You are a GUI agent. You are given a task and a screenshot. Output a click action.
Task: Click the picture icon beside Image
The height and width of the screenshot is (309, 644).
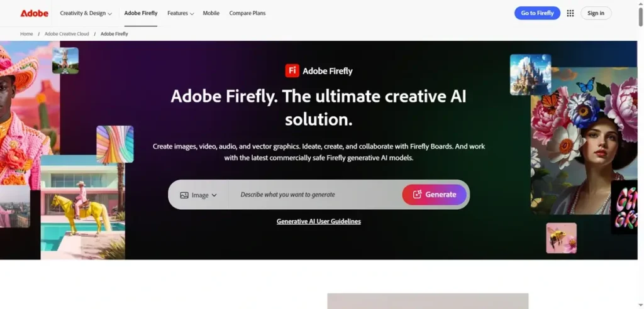tap(184, 195)
